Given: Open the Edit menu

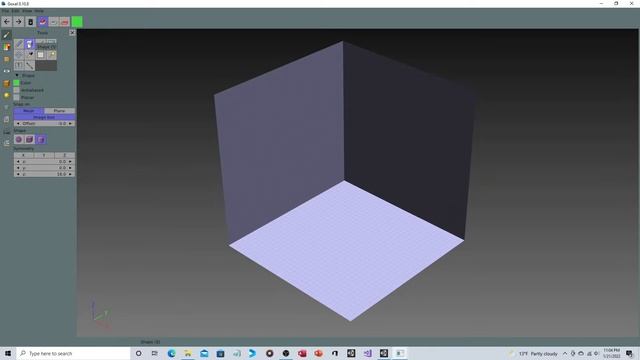Looking at the screenshot, I should coord(16,11).
